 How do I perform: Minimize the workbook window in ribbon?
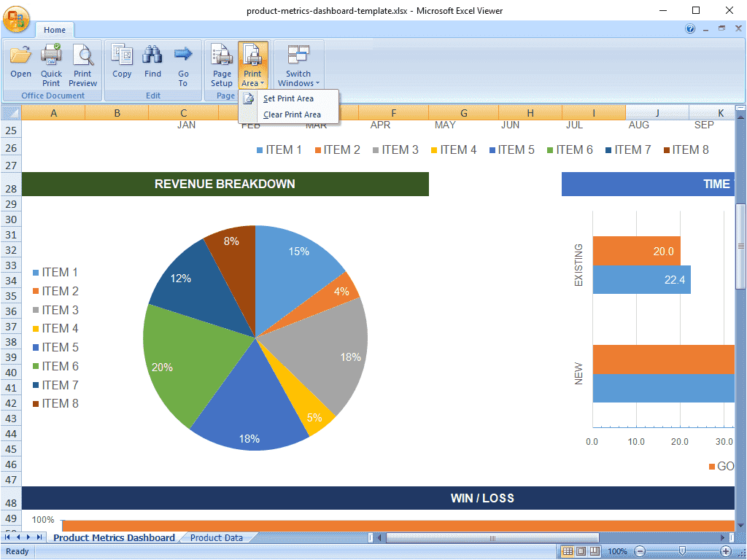click(706, 29)
